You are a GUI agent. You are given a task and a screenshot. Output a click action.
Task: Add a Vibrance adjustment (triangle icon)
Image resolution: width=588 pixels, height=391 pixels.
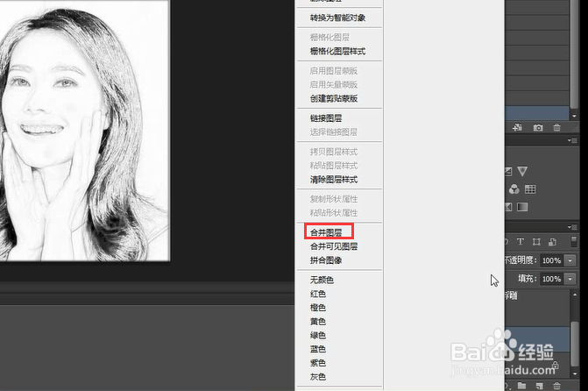[522, 172]
